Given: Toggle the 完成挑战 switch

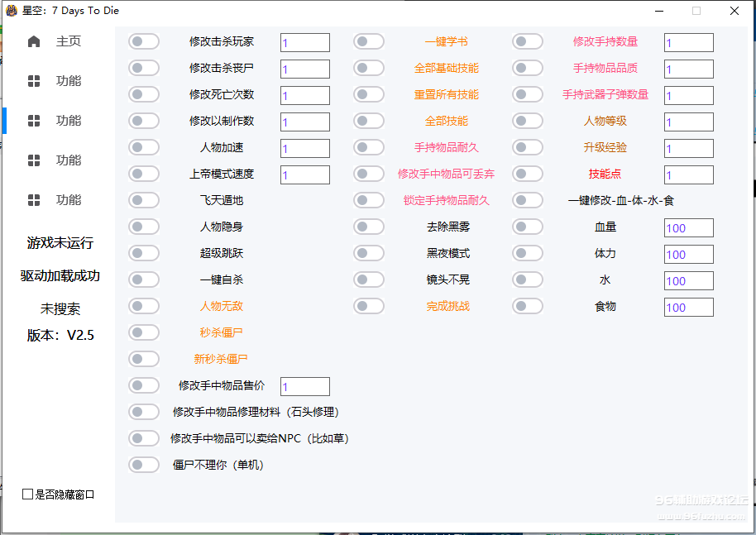Looking at the screenshot, I should point(369,306).
